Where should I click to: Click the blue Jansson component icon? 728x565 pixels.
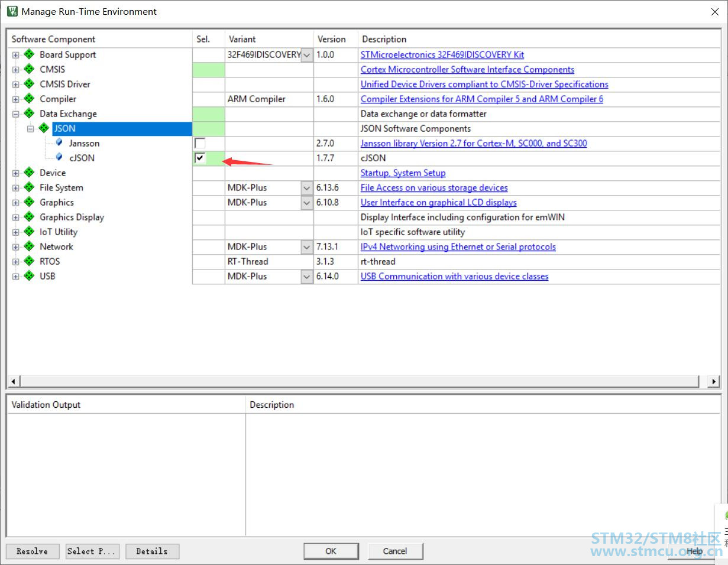[x=59, y=142]
